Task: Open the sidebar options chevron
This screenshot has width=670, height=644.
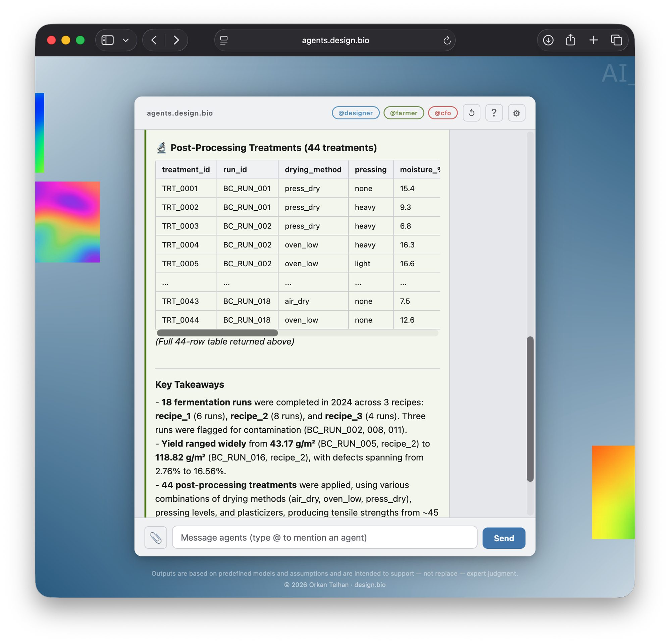Action: [126, 40]
